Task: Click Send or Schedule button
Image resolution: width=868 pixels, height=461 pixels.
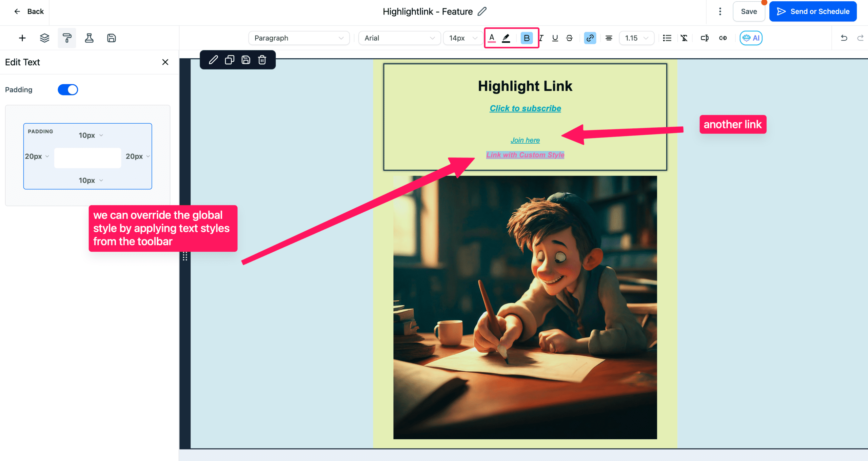Action: click(x=813, y=12)
